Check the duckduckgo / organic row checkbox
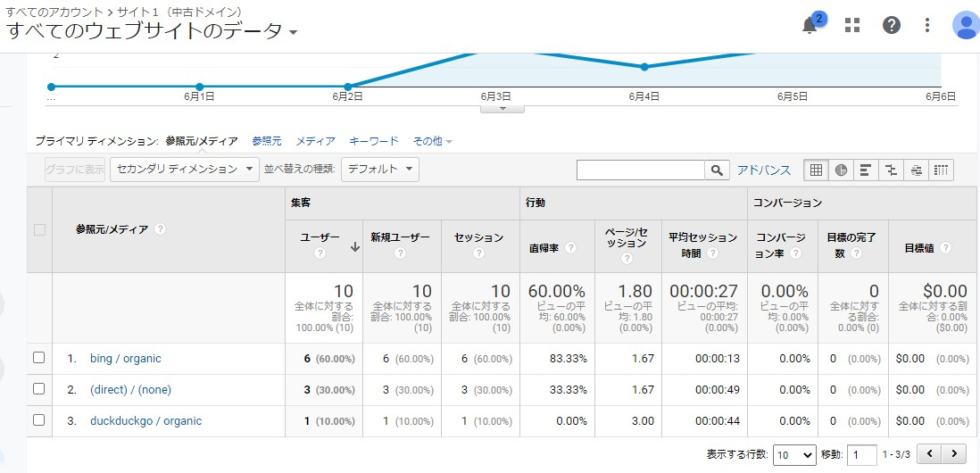The image size is (980, 473). tap(38, 420)
